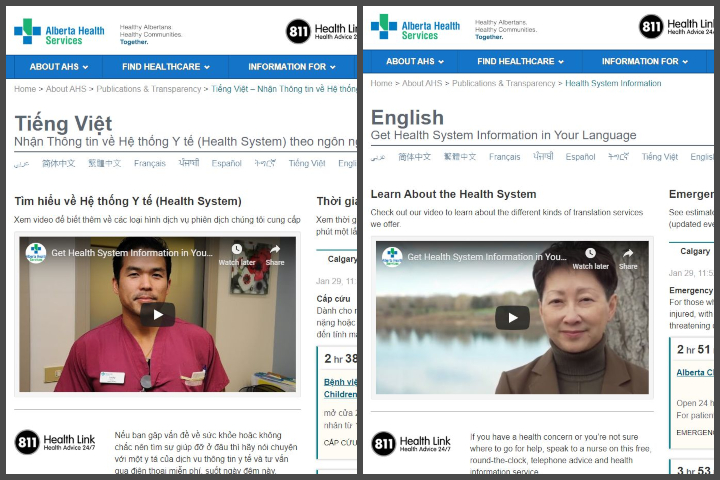Click Watch later icon on Vietnamese page video

pos(237,254)
